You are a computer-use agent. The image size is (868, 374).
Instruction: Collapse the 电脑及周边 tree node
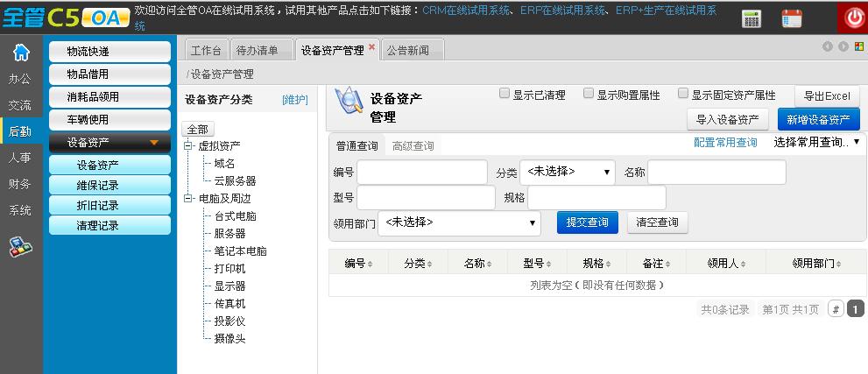point(188,199)
